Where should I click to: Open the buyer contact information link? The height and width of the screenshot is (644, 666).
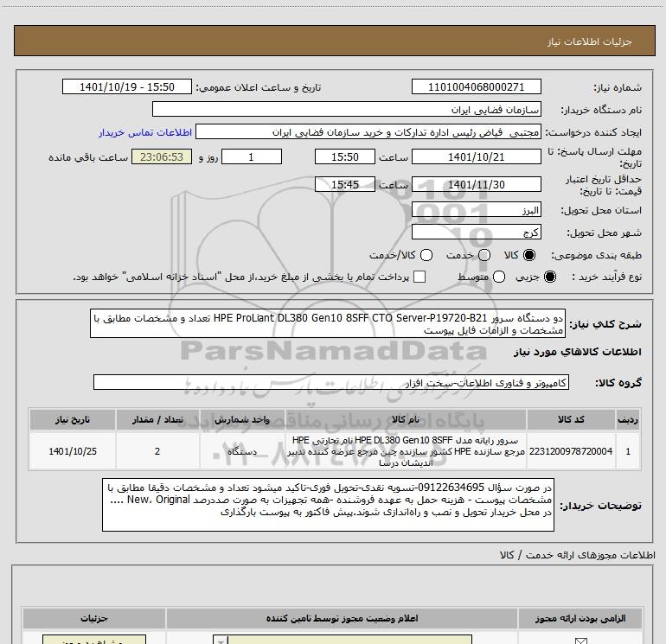(145, 133)
